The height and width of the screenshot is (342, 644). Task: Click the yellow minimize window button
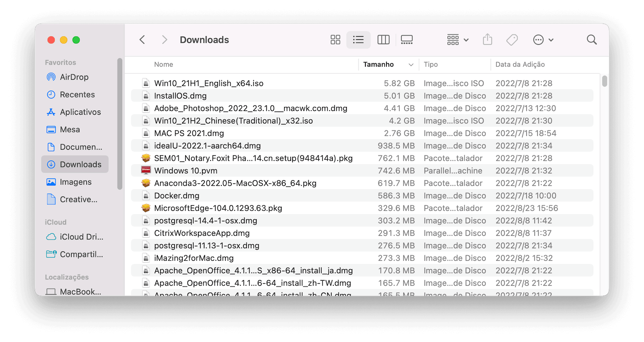(x=64, y=40)
